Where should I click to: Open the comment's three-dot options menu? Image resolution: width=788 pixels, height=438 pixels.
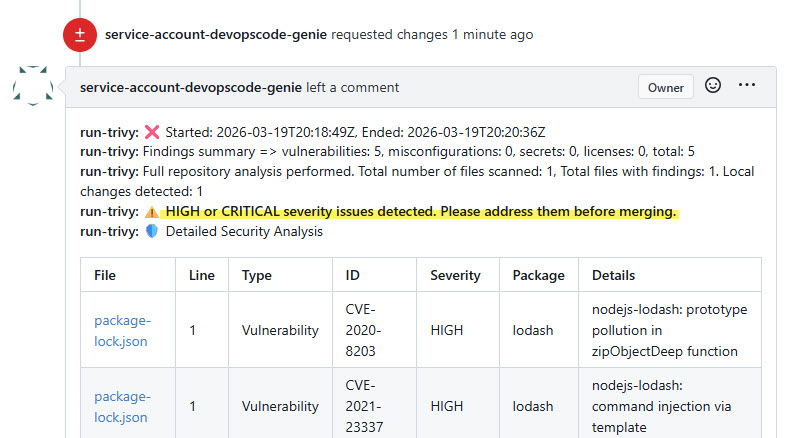(x=747, y=86)
